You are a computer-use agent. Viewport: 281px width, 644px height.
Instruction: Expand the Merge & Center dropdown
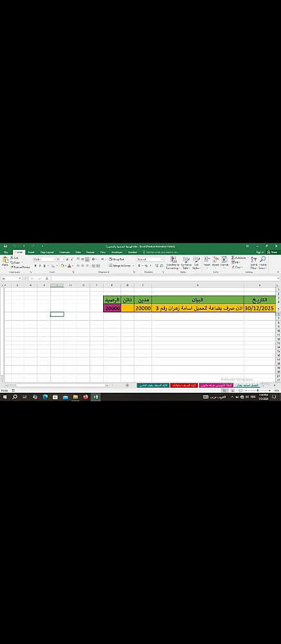tap(133, 266)
